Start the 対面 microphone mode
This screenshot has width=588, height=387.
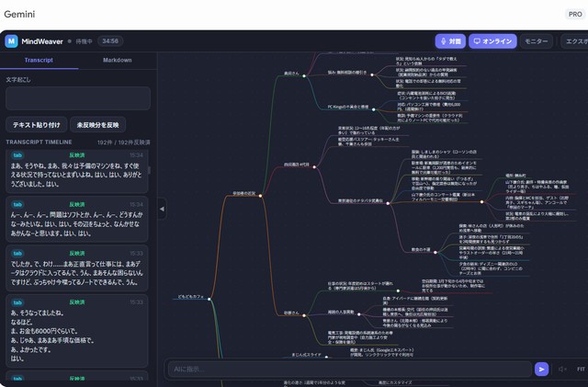(x=449, y=41)
